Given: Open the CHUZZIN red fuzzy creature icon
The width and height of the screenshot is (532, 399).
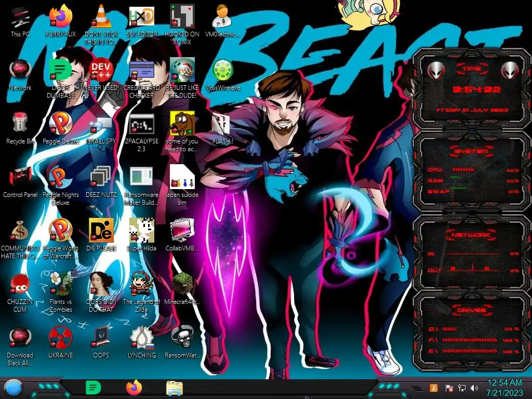Looking at the screenshot, I should (20, 284).
